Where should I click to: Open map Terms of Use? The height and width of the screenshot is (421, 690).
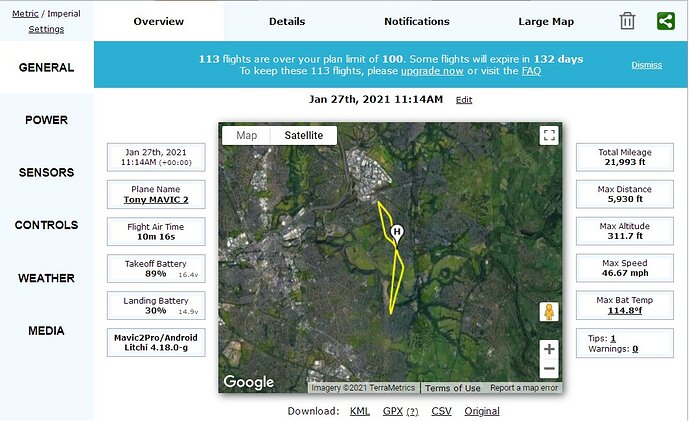point(452,388)
